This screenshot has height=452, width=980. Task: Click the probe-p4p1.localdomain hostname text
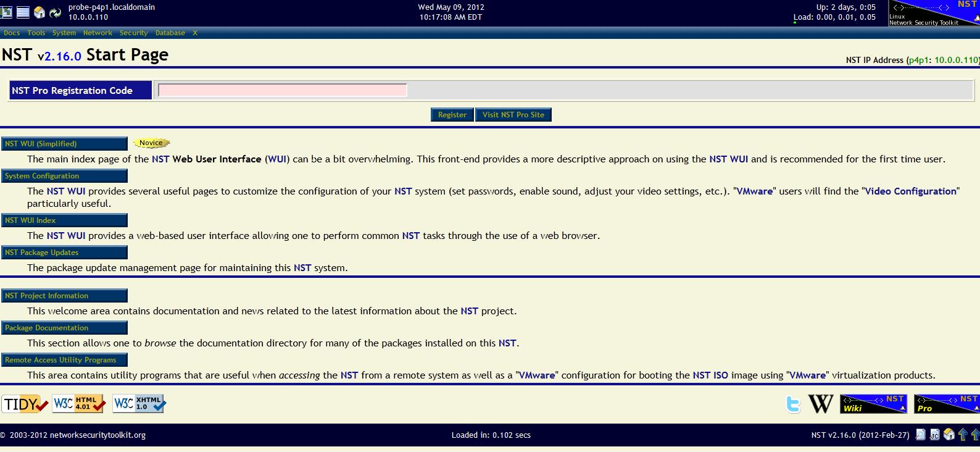pyautogui.click(x=112, y=7)
